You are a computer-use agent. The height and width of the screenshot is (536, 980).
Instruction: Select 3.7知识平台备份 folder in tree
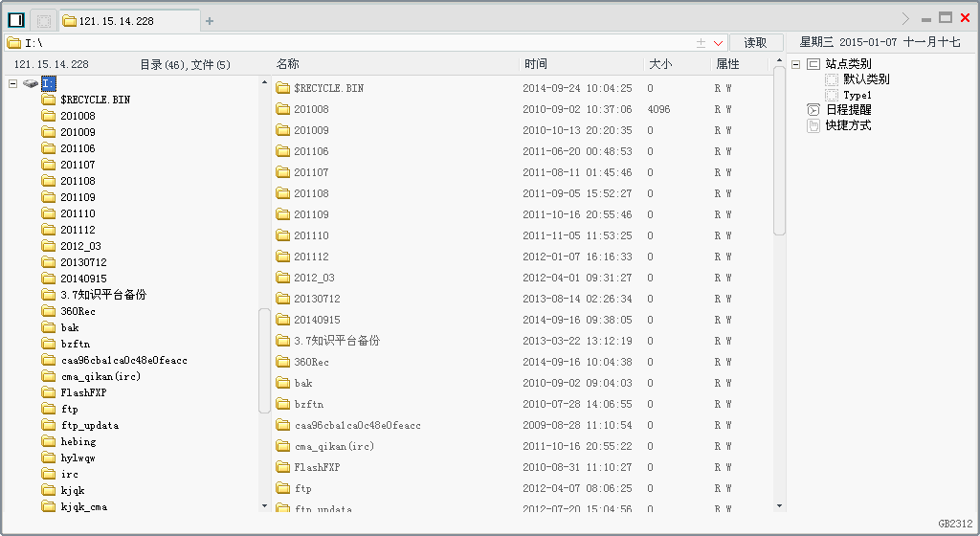click(x=103, y=294)
